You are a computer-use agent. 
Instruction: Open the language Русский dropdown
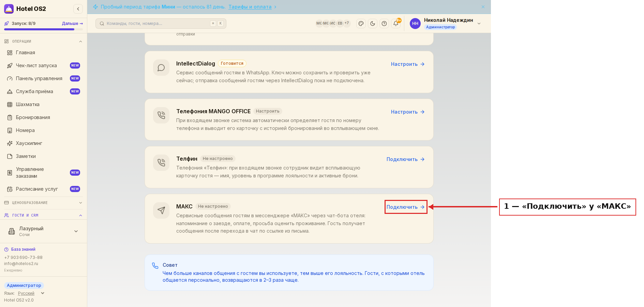tap(31, 293)
